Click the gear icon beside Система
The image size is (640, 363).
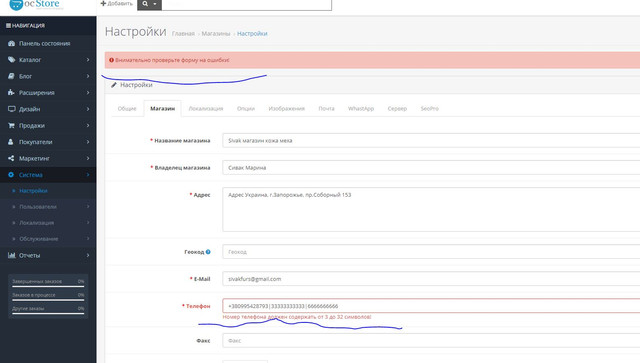tap(11, 174)
